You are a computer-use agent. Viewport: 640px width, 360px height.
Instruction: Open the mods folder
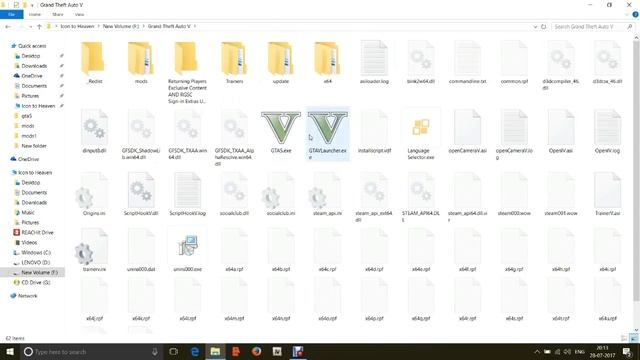141,59
